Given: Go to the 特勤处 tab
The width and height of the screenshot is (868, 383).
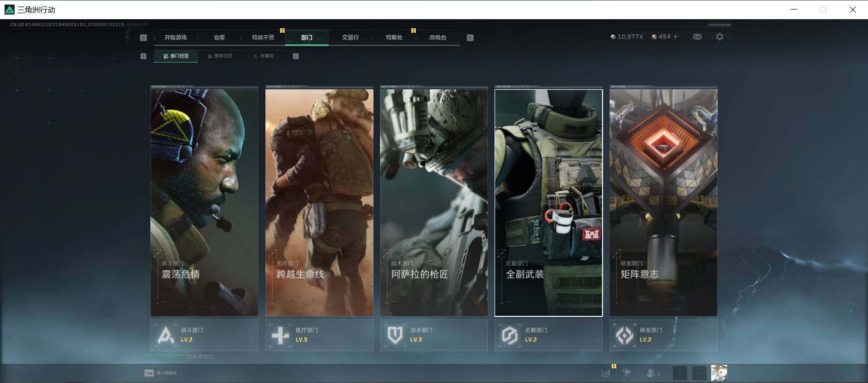Looking at the screenshot, I should (x=394, y=37).
